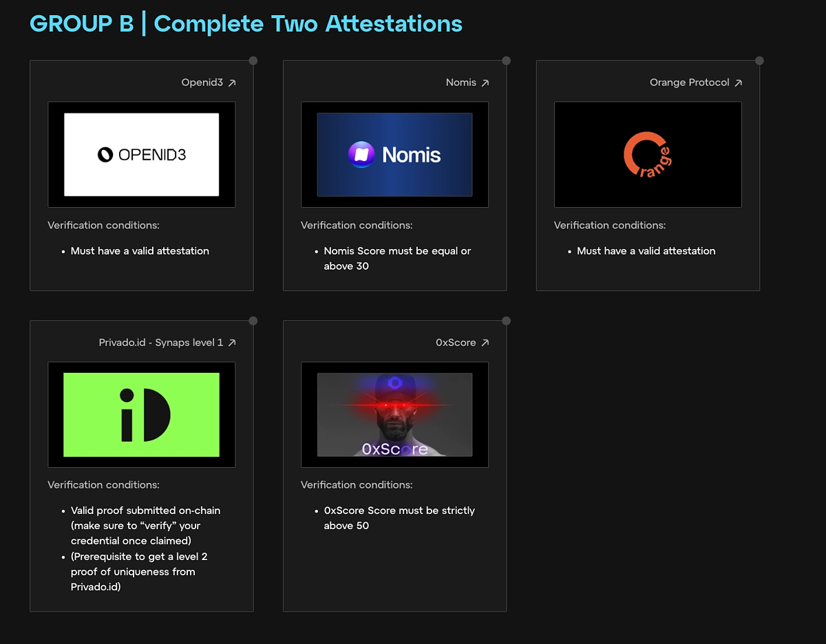Click 'Verification conditions:' label in 0xScore card
Viewport: 826px width, 644px height.
tap(357, 485)
